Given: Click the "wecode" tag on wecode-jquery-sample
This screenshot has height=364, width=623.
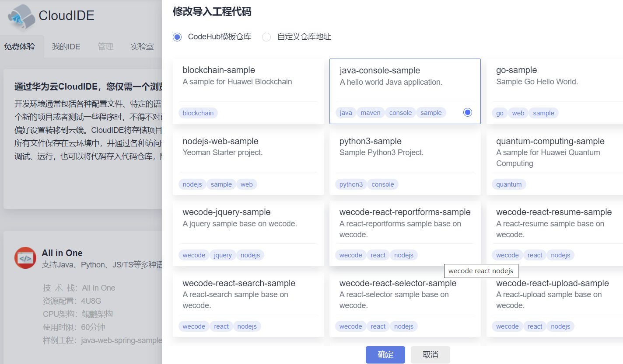Looking at the screenshot, I should (x=194, y=255).
